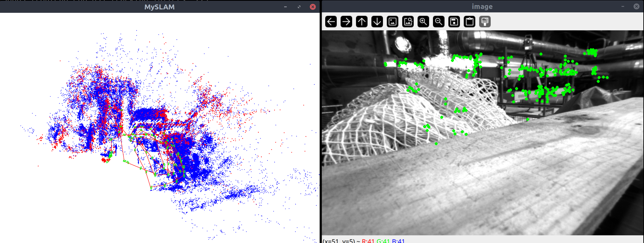644x243 pixels.
Task: Pan image down with down arrow icon
Action: tap(377, 22)
